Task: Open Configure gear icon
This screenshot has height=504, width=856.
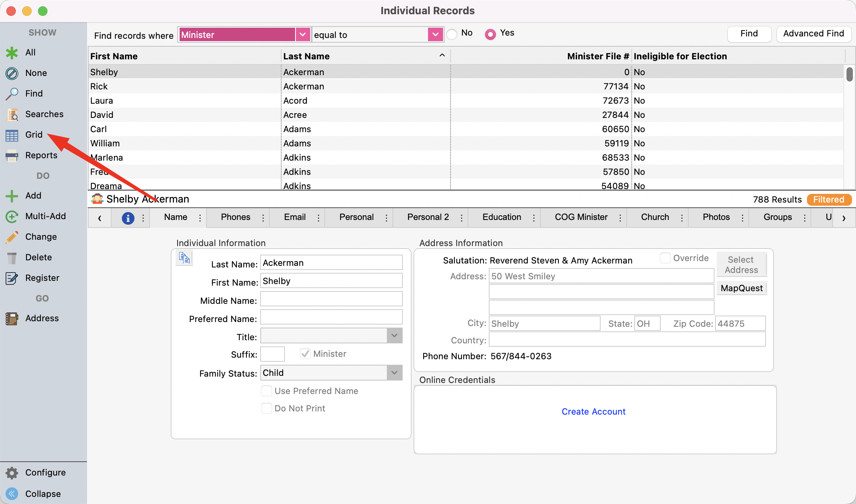Action: 12,473
